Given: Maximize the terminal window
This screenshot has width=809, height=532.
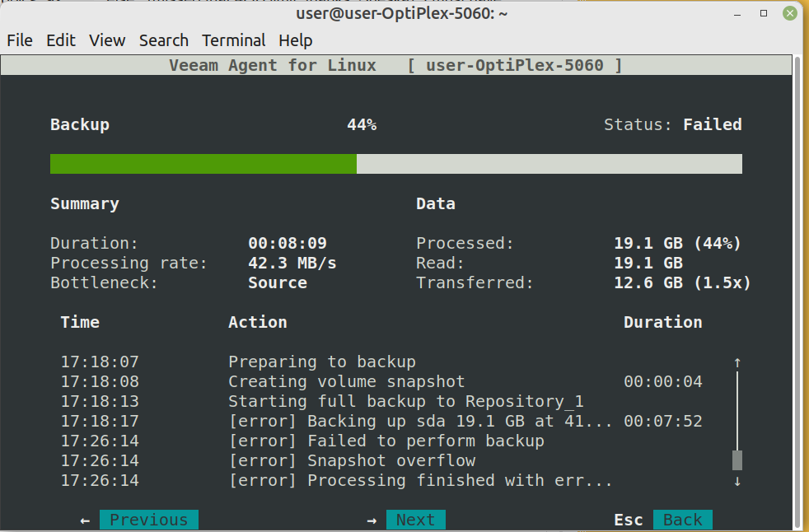Looking at the screenshot, I should tap(764, 13).
